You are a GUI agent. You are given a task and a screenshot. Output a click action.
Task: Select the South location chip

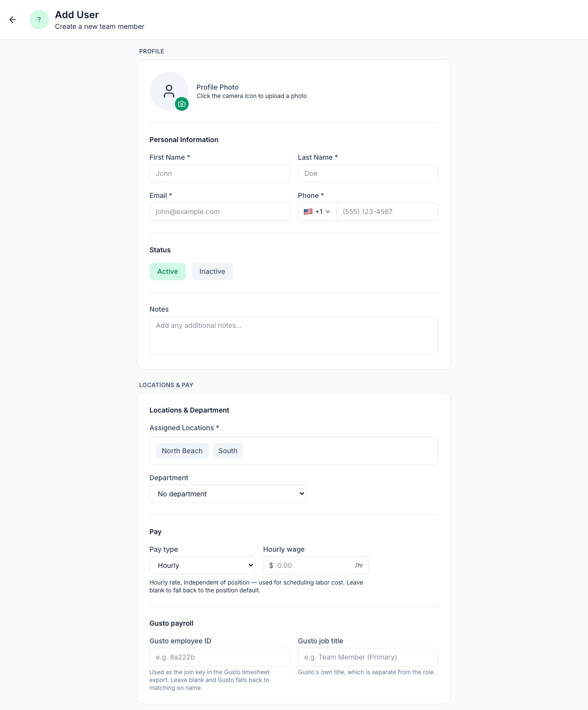coord(228,451)
